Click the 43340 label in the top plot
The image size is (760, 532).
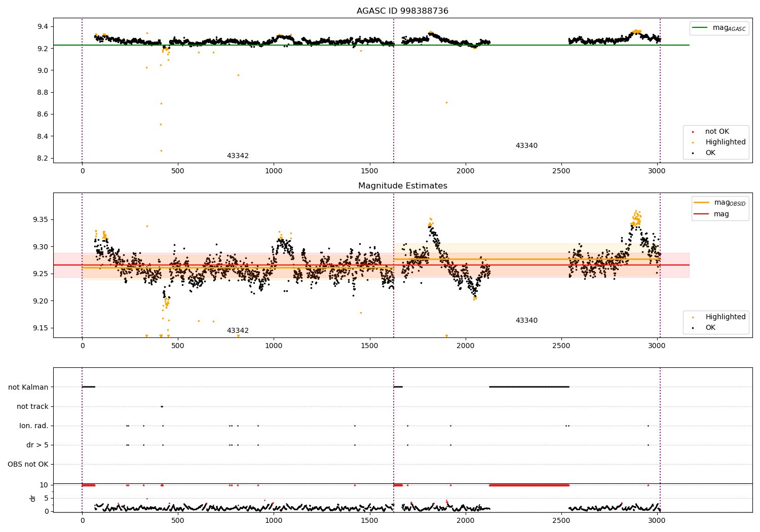click(x=526, y=146)
